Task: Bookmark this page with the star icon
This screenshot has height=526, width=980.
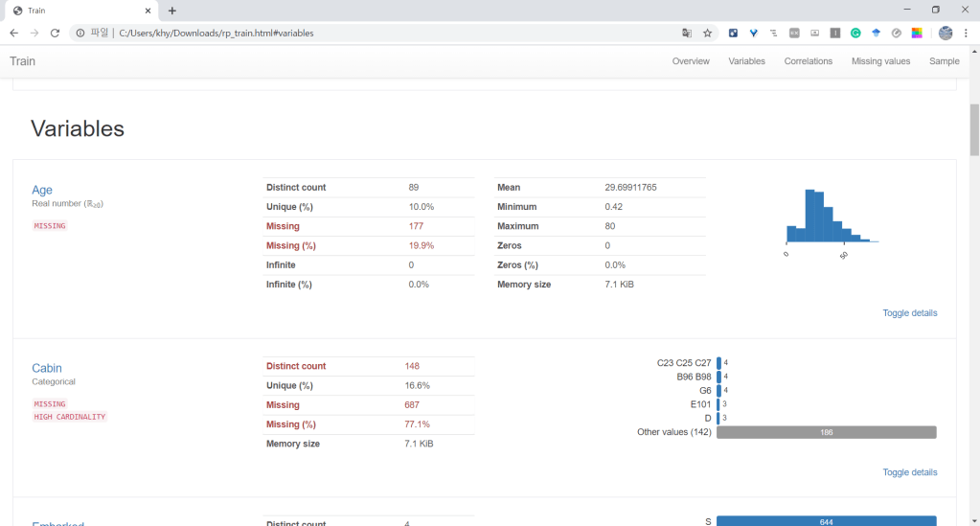Action: [708, 33]
